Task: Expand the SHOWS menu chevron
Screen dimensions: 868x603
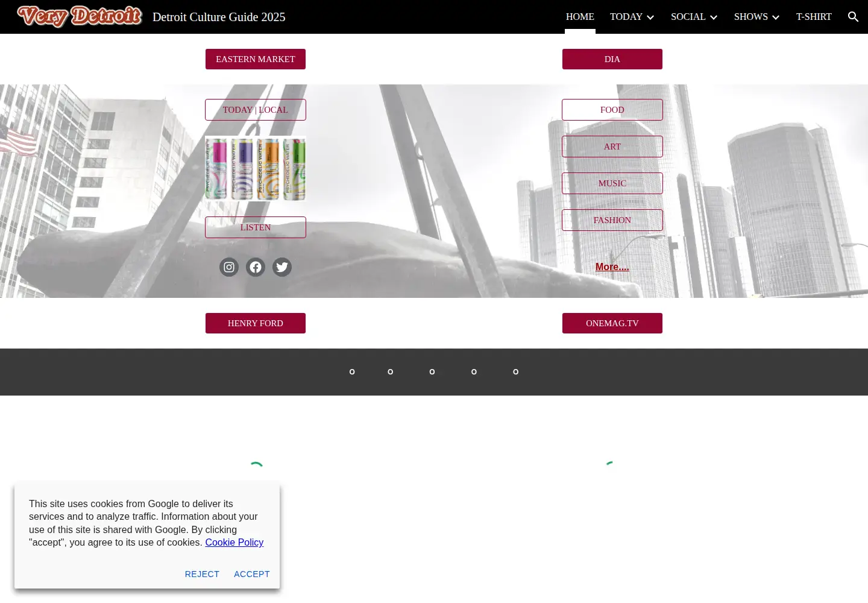Action: pos(776,17)
